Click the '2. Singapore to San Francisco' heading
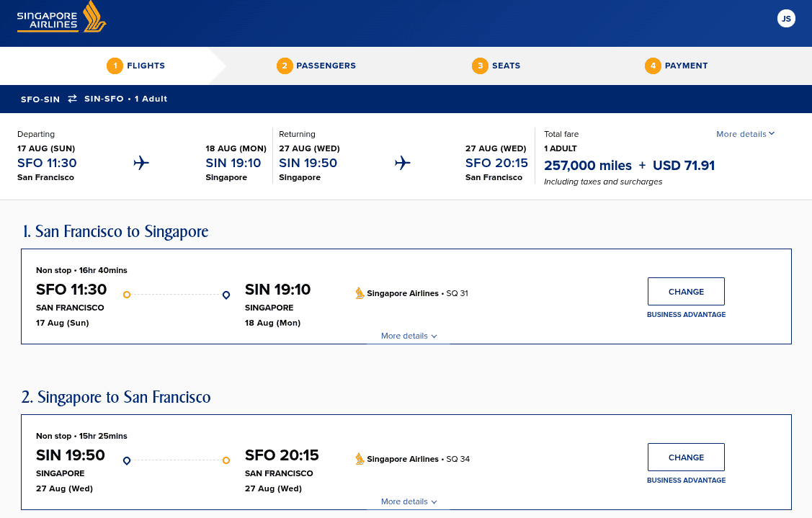812x518 pixels. (x=116, y=397)
